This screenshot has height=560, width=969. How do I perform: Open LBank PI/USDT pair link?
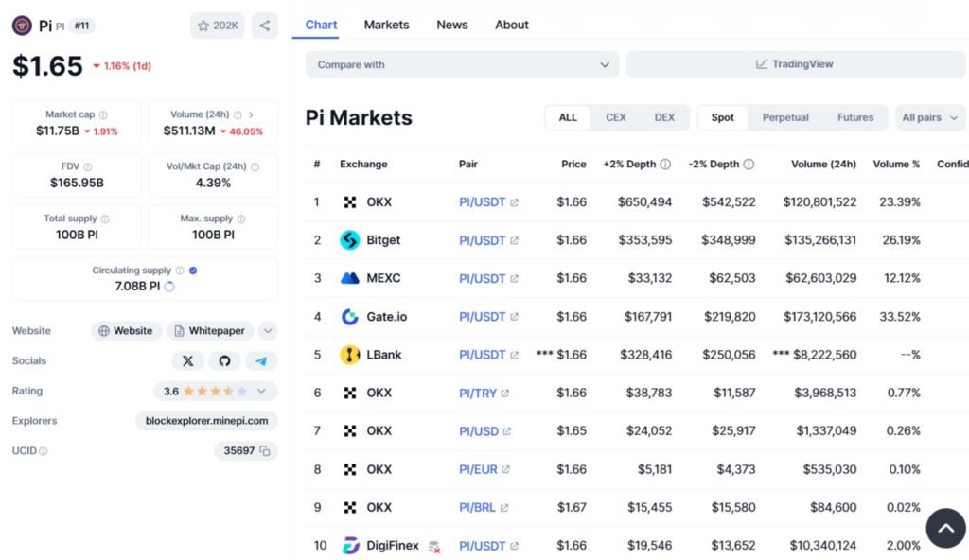pyautogui.click(x=488, y=355)
